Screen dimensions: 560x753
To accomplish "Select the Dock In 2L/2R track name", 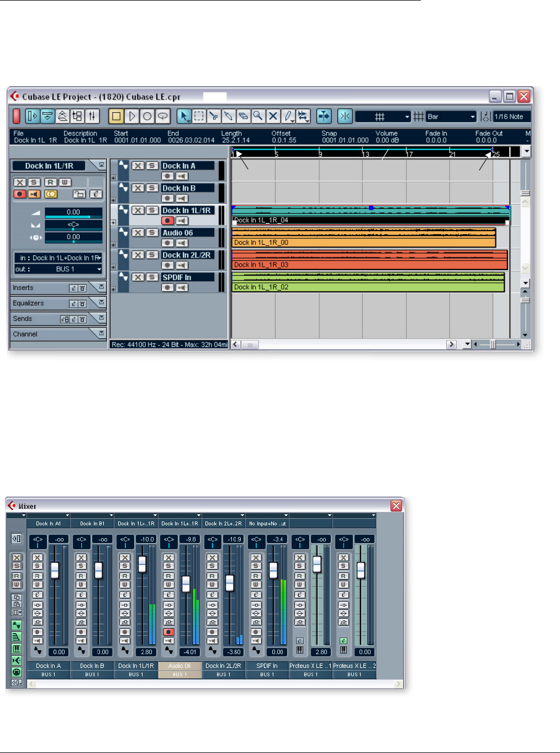I will (188, 255).
